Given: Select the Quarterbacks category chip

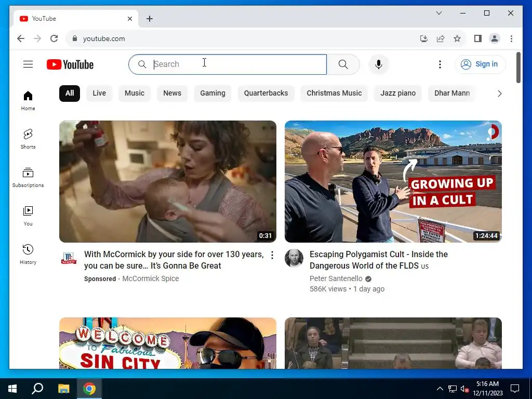Looking at the screenshot, I should [265, 94].
